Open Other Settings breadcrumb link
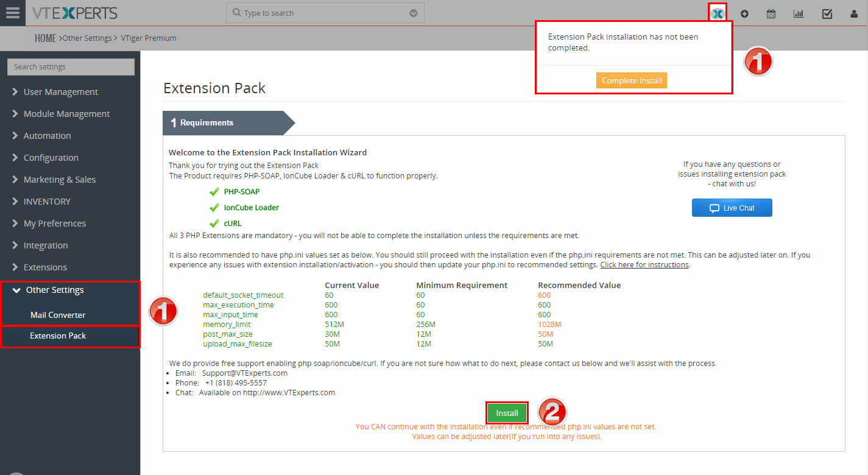 pos(87,38)
